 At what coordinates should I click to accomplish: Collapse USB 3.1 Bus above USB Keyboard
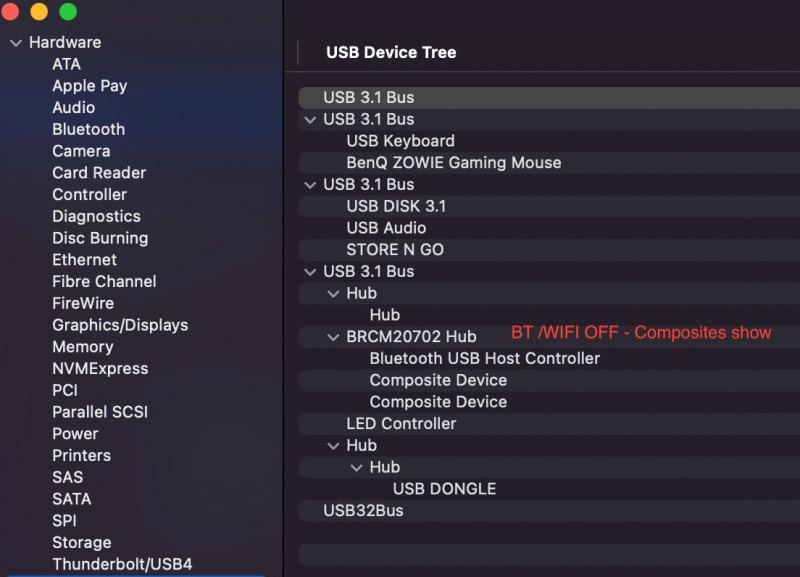(310, 120)
